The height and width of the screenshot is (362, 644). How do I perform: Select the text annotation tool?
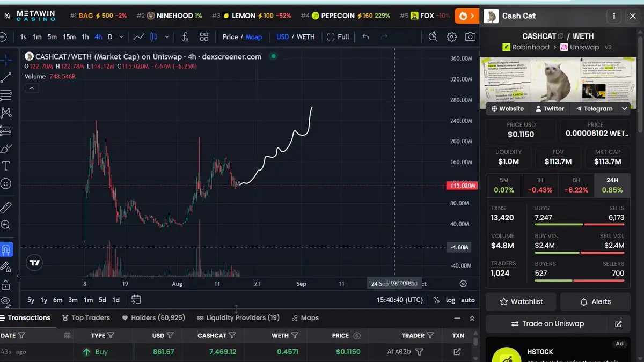[6, 166]
